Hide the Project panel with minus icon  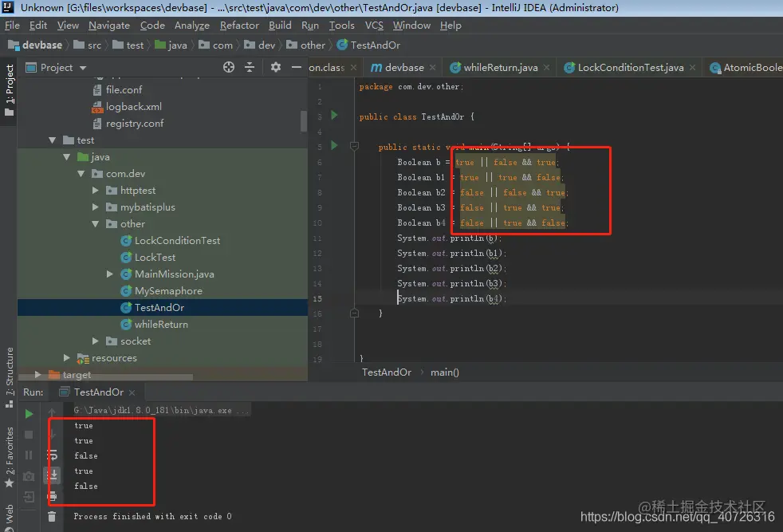[x=296, y=67]
